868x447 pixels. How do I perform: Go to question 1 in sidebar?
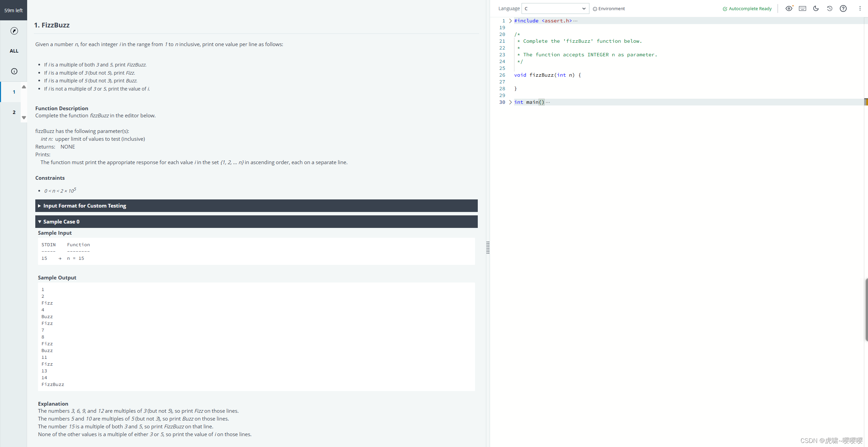pyautogui.click(x=14, y=92)
